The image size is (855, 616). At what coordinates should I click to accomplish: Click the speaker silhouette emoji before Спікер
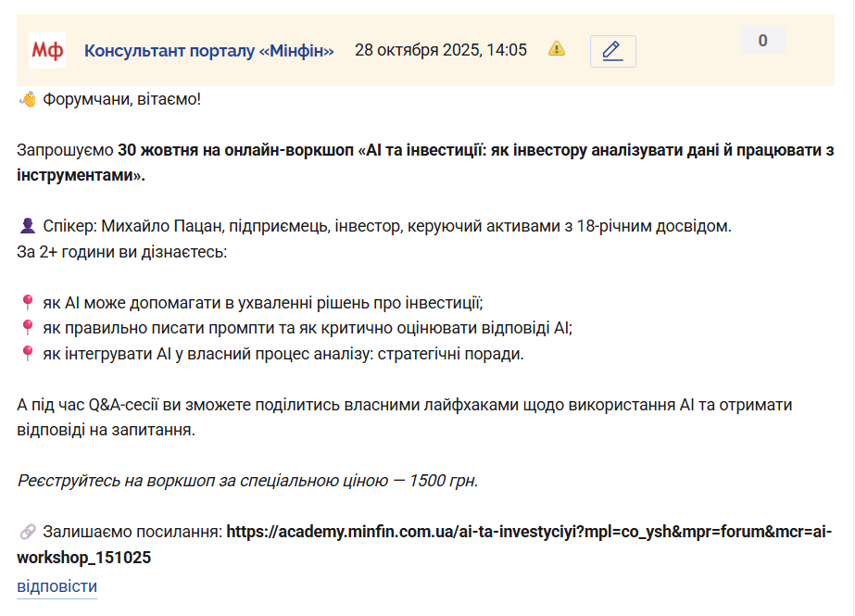27,226
